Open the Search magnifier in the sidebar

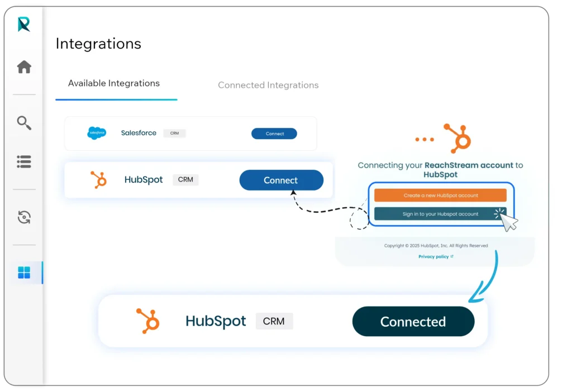(24, 123)
